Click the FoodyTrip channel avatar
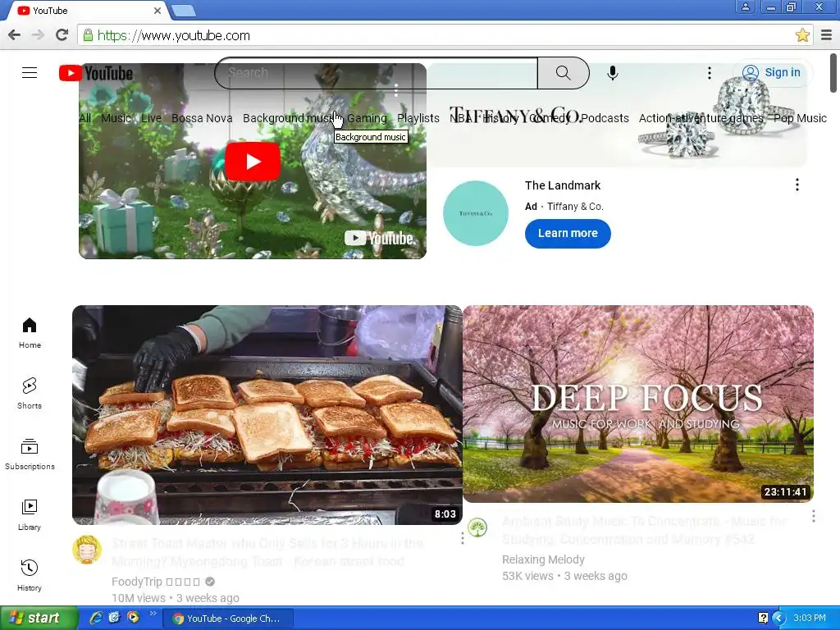840x630 pixels. [87, 550]
